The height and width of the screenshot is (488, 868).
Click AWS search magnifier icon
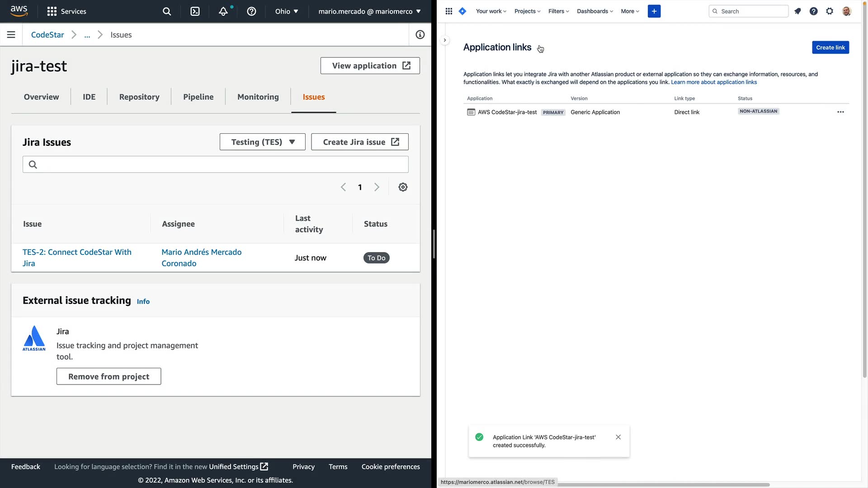[167, 11]
